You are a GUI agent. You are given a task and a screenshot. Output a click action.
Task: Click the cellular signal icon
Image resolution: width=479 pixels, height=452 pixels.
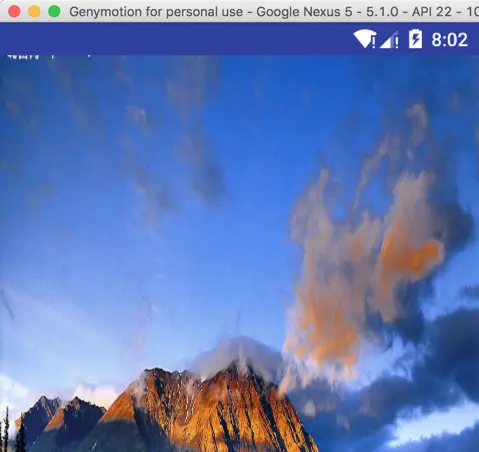click(389, 40)
